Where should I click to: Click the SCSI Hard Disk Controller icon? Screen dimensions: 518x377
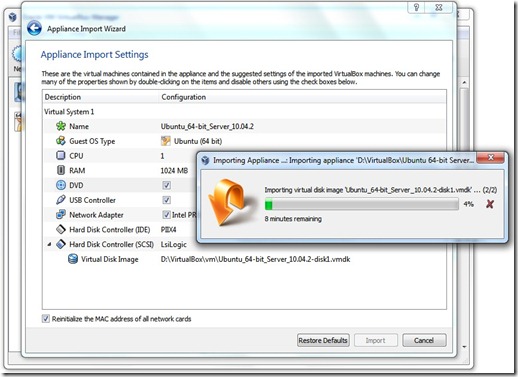[61, 244]
